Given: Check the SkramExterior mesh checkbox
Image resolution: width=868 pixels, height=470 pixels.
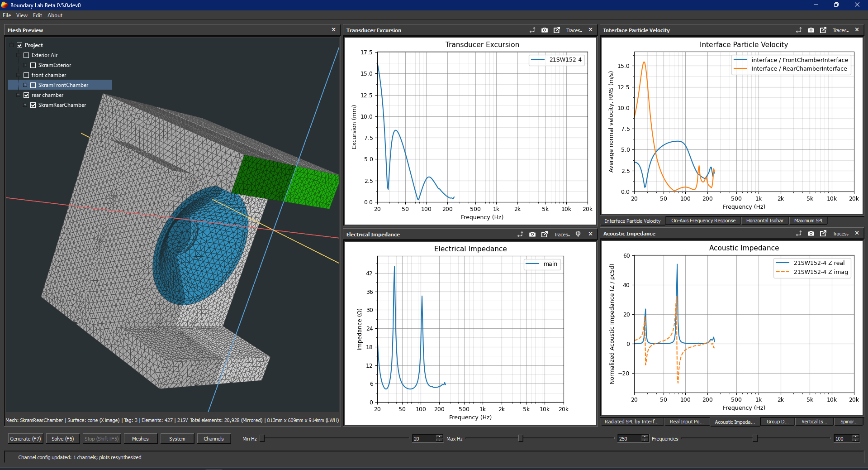Looking at the screenshot, I should [x=33, y=65].
